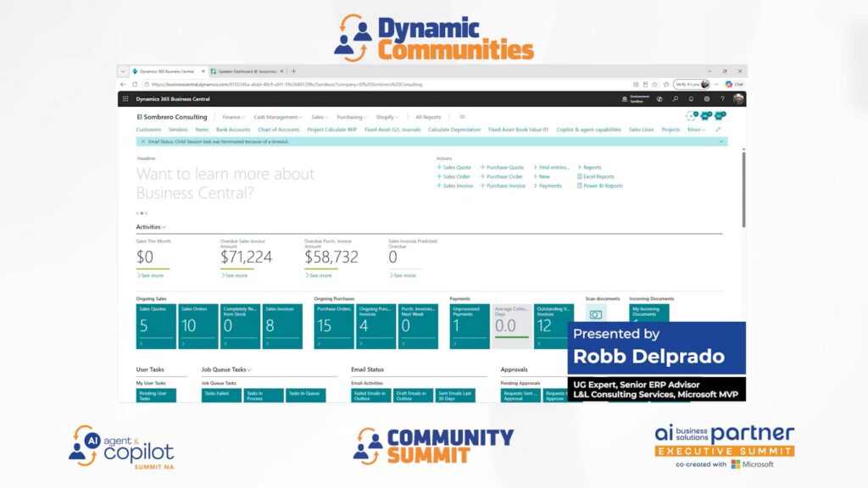The height and width of the screenshot is (488, 868).
Task: Expand the Shopify dropdown menu
Action: tap(387, 117)
